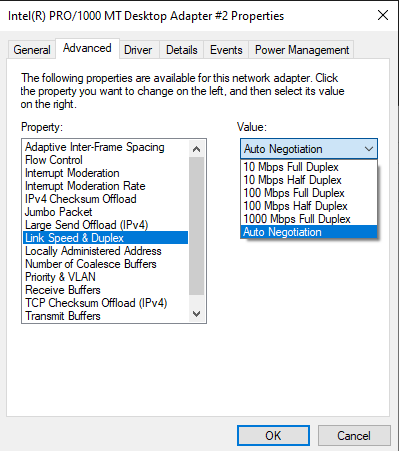399x451 pixels.
Task: Select Number of Coalesce Buffers property
Action: coord(106,264)
